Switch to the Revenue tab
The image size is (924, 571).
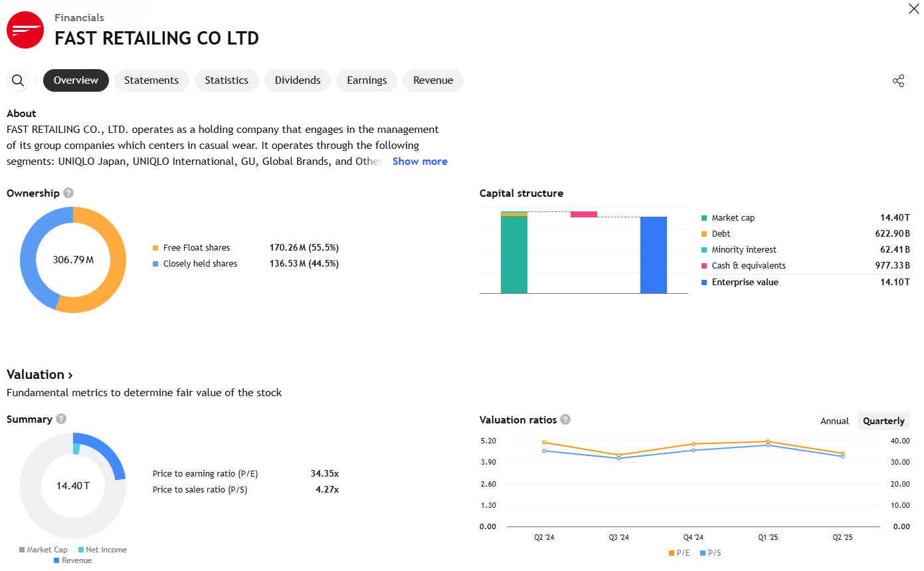click(x=433, y=80)
